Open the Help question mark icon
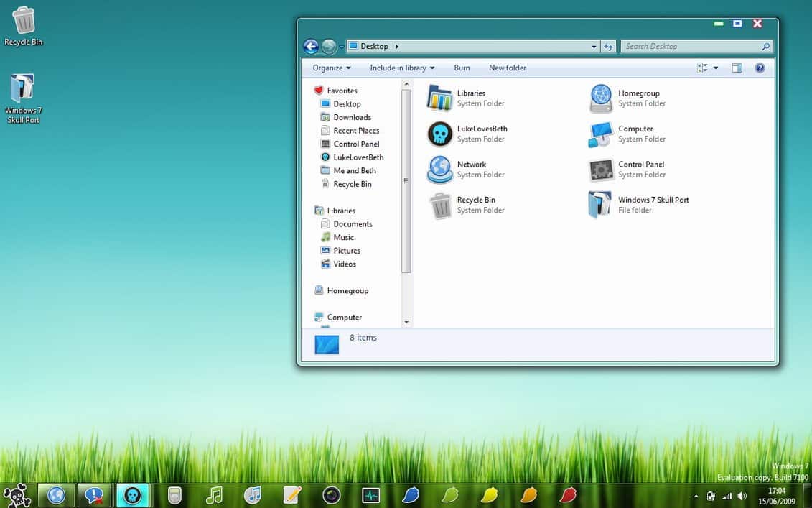The image size is (812, 508). click(x=760, y=67)
